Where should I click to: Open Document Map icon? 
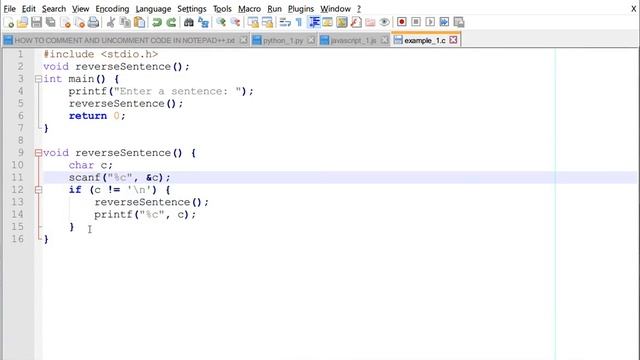click(342, 22)
